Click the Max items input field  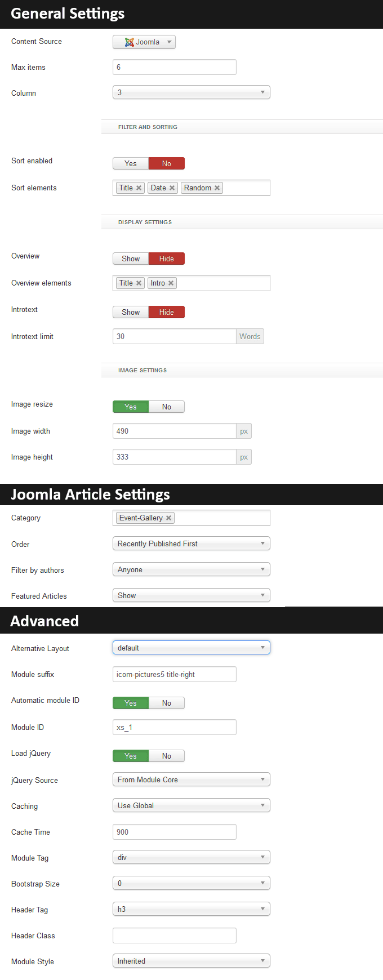click(x=175, y=68)
